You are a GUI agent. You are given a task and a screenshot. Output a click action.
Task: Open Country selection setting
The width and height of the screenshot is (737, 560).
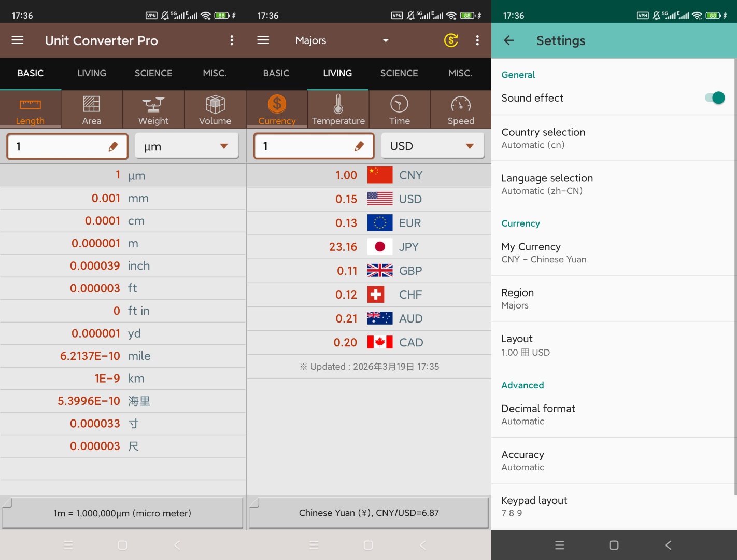[613, 138]
